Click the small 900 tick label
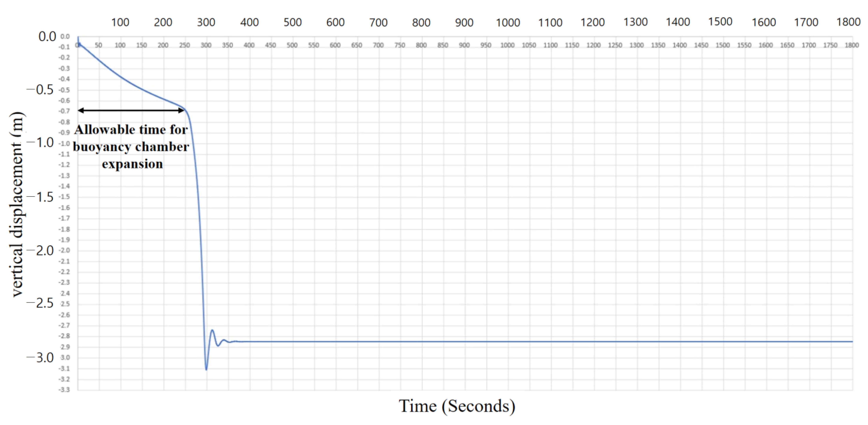This screenshot has width=868, height=425. pyautogui.click(x=464, y=45)
